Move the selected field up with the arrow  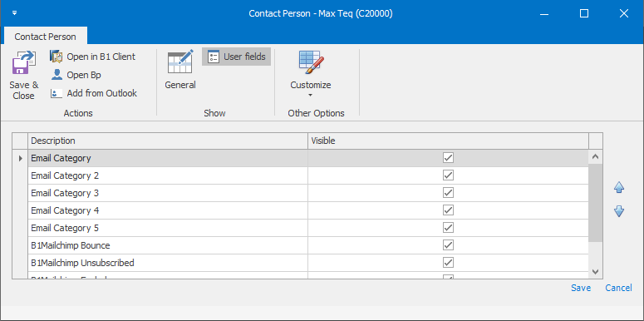pos(619,188)
